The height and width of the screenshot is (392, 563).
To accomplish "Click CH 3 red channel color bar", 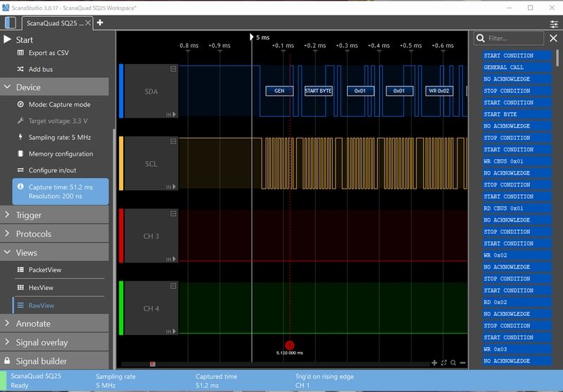I will (121, 236).
